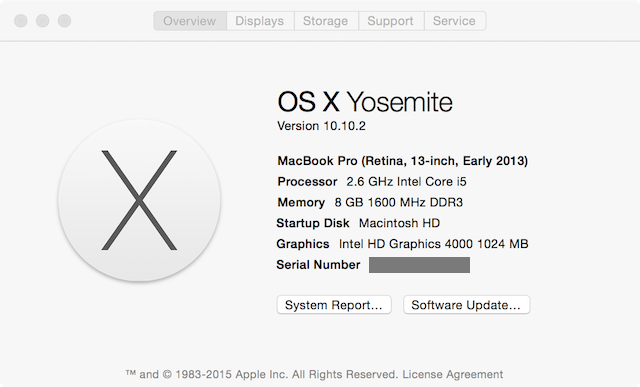Click the OS X Yosemite heading
Viewport: 640px width, 387px height.
(x=365, y=102)
